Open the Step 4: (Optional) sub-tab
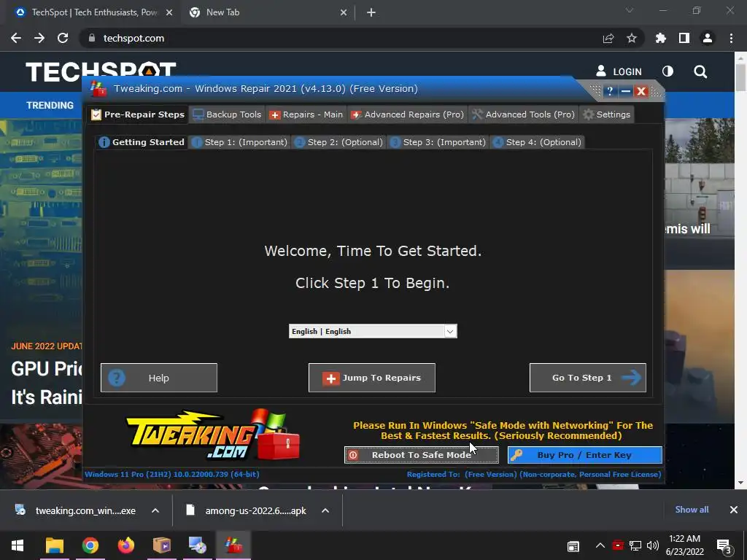The width and height of the screenshot is (747, 560). (537, 142)
